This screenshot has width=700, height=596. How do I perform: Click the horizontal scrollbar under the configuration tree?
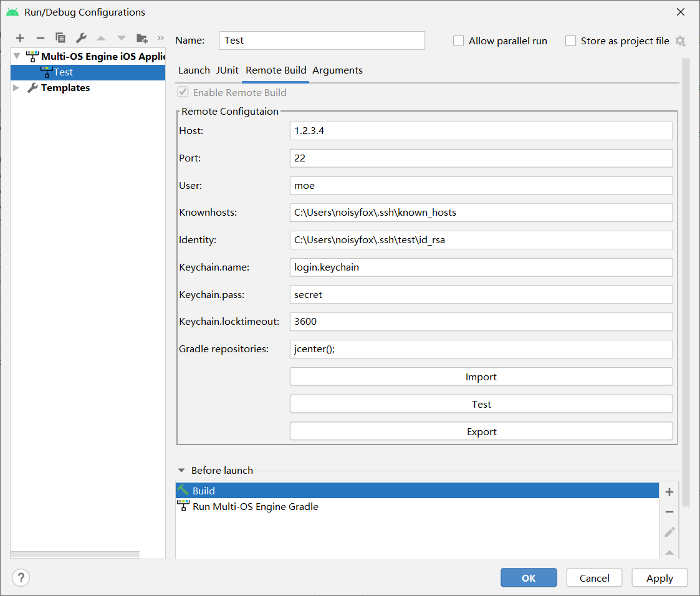coord(75,554)
